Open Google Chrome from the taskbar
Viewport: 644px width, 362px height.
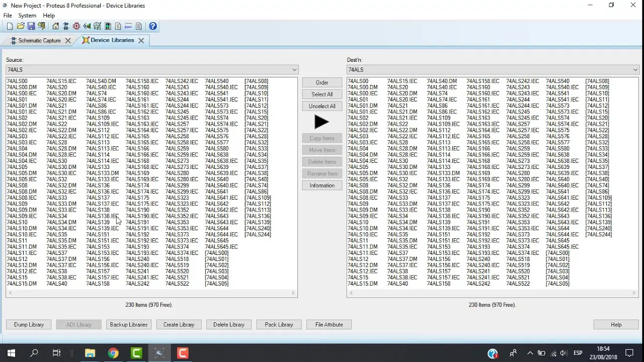(x=113, y=353)
